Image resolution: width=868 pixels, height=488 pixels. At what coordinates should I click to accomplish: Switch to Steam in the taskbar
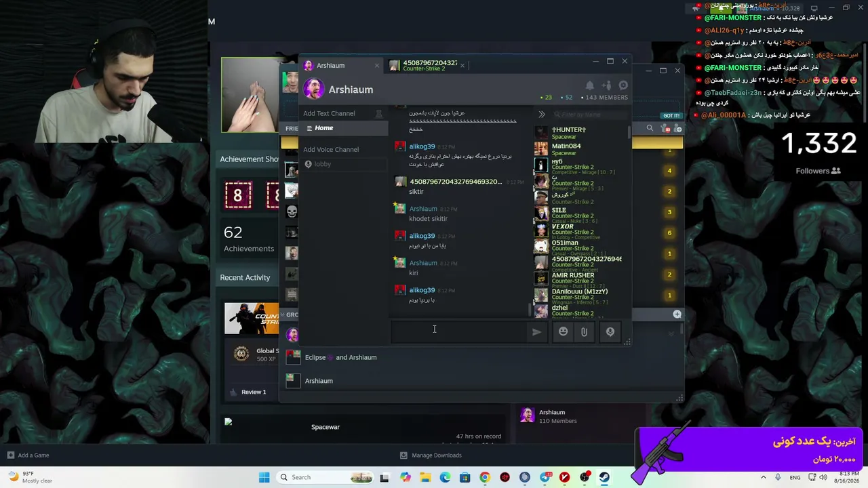pyautogui.click(x=604, y=477)
